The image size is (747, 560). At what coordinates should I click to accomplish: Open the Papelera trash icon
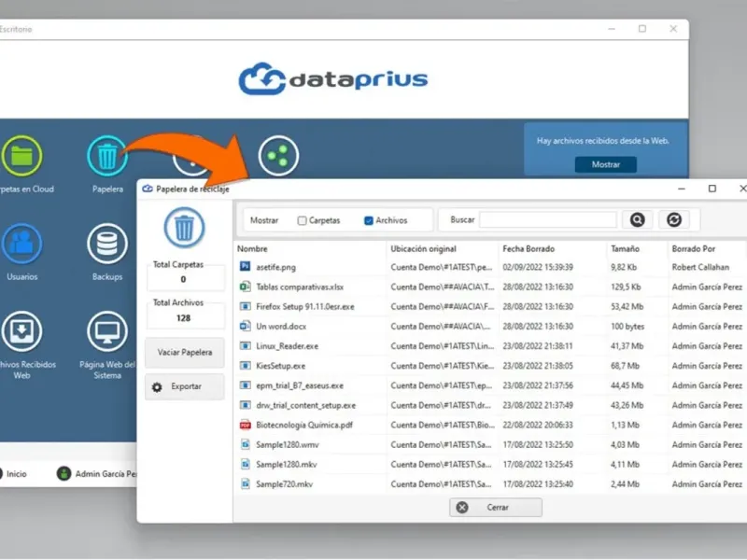click(107, 156)
